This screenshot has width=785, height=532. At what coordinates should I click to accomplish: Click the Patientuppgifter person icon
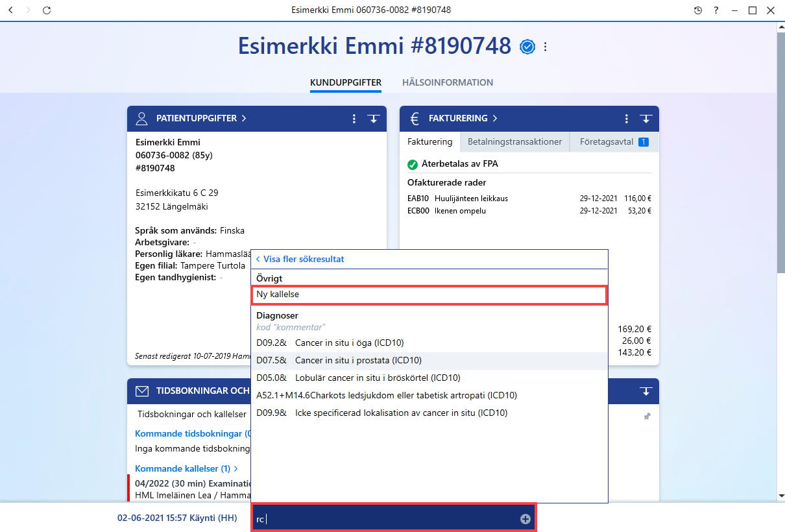click(x=141, y=119)
